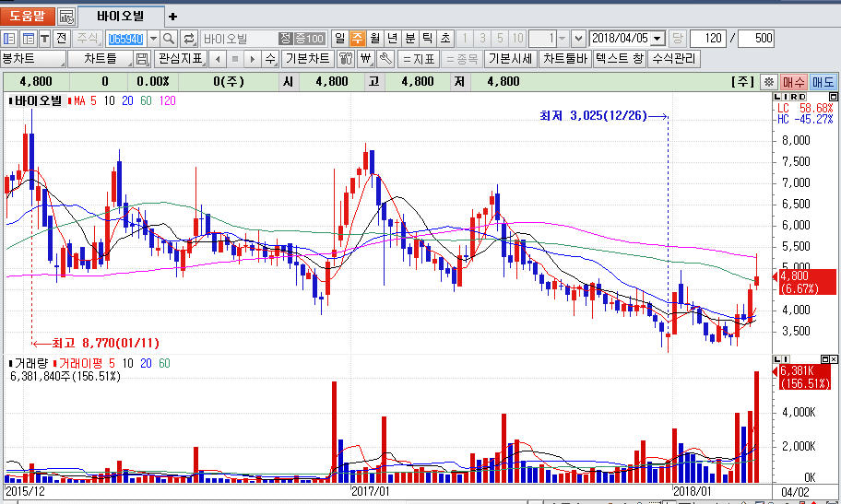Click the candle count field showing 120

click(x=707, y=39)
